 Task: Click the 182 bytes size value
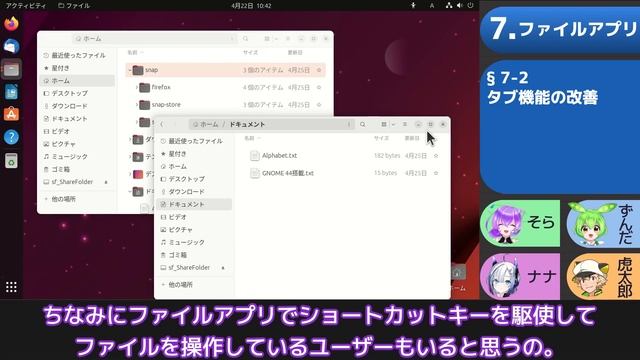(387, 156)
